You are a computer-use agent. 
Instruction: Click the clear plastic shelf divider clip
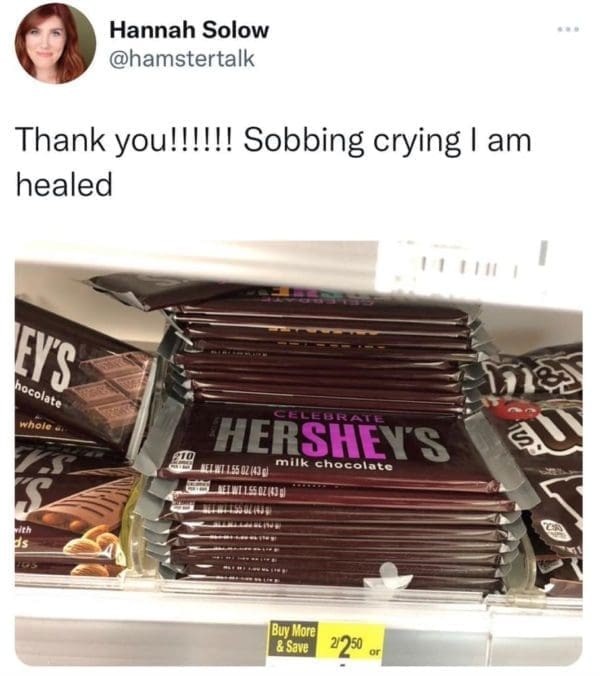[x=385, y=576]
